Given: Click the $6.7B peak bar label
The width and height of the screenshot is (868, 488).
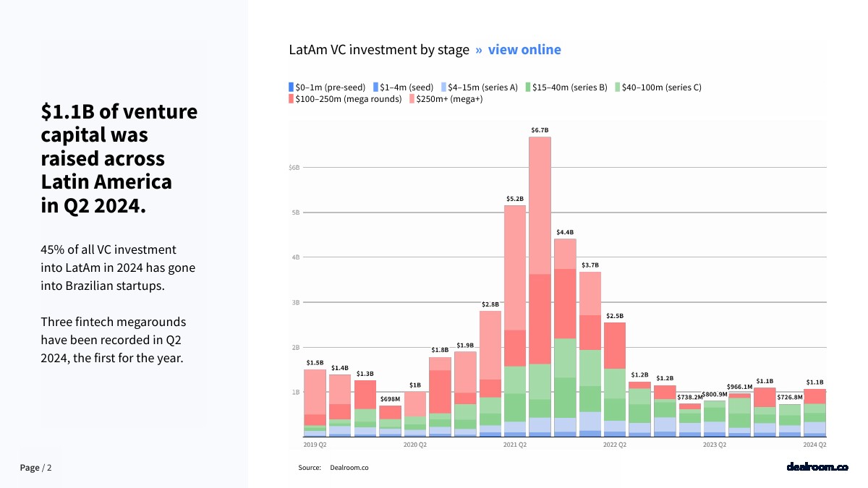Looking at the screenshot, I should pos(540,130).
